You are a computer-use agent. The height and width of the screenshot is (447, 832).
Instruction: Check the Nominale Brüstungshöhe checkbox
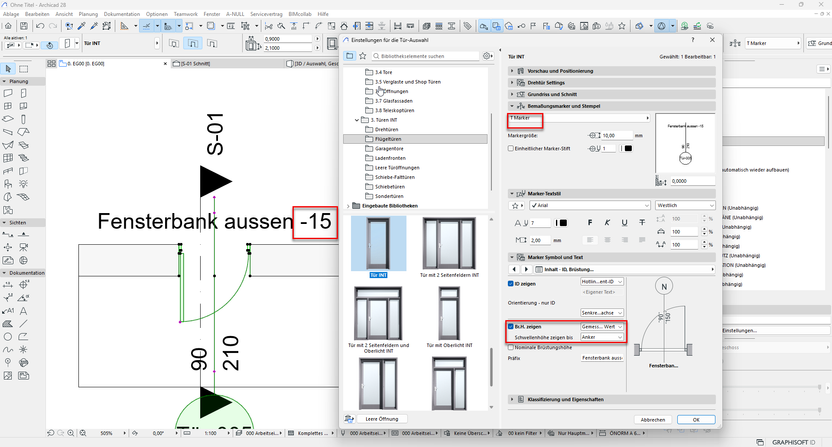(x=511, y=347)
